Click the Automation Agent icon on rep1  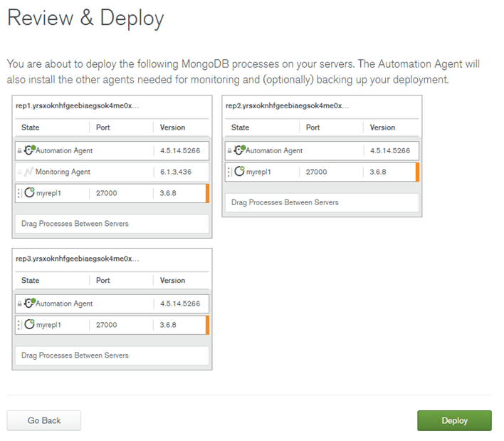pyautogui.click(x=30, y=150)
